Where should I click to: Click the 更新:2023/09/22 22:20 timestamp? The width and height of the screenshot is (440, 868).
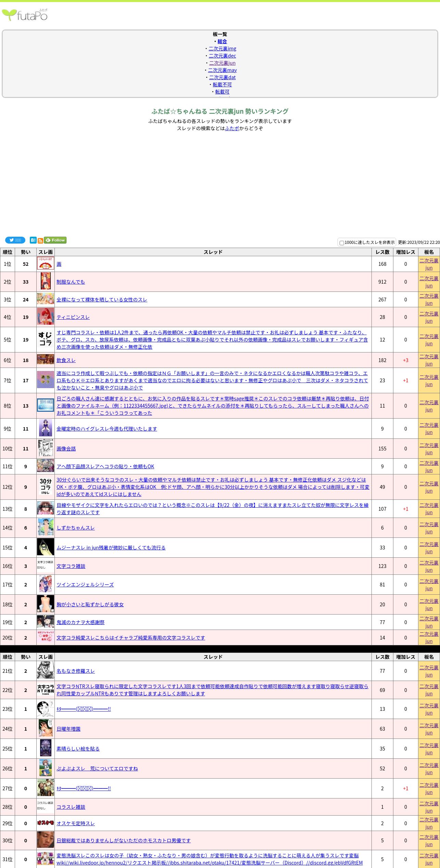[419, 243]
